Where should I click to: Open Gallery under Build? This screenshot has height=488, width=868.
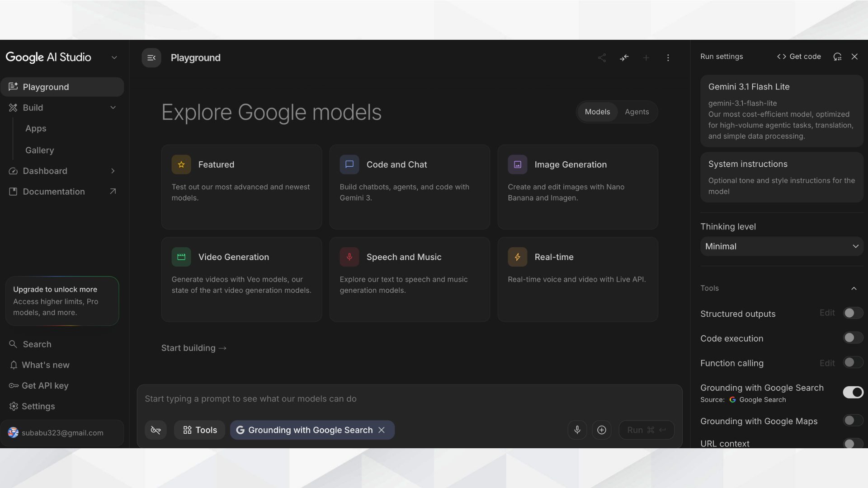click(39, 150)
